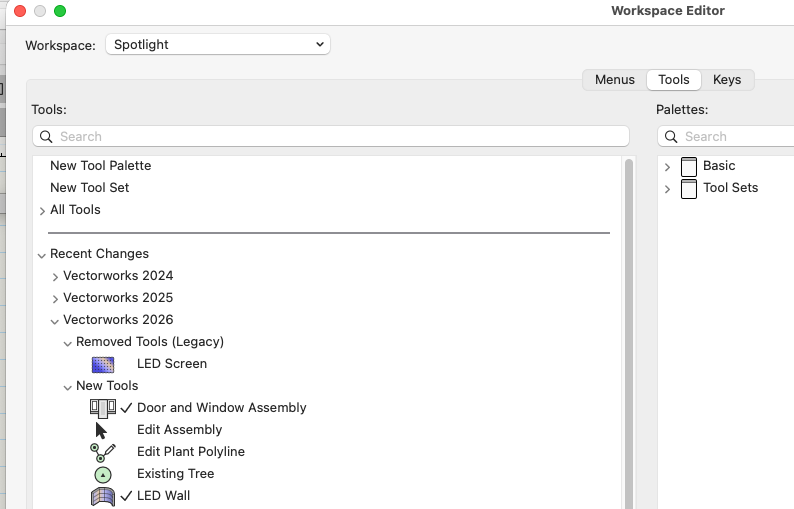This screenshot has width=794, height=509.
Task: Open the Workspace dropdown showing Spotlight
Action: coord(217,45)
